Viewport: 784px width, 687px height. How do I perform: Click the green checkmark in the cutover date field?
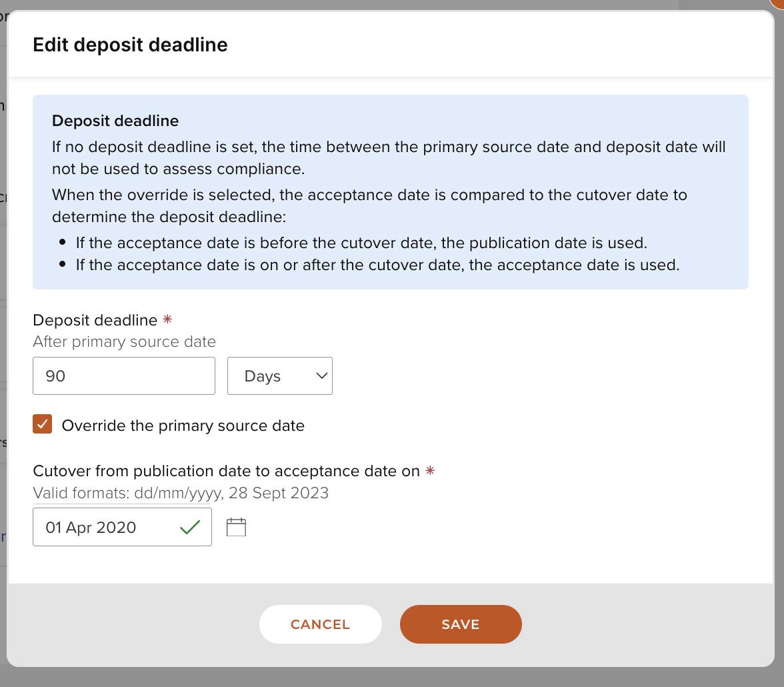click(190, 528)
